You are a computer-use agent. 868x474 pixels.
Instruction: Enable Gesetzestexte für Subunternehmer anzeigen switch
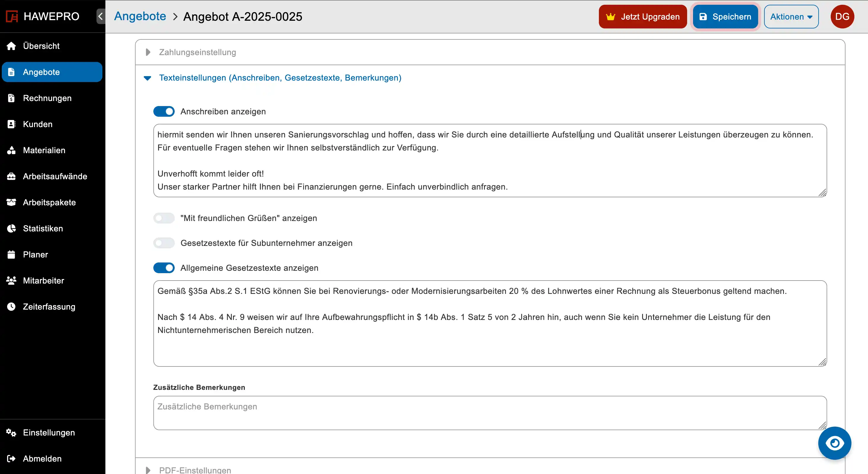(164, 243)
